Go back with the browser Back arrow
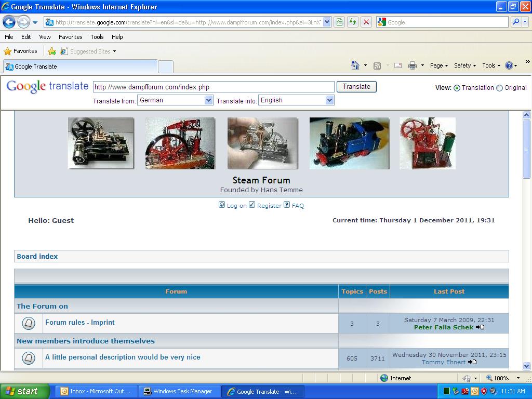 point(9,22)
